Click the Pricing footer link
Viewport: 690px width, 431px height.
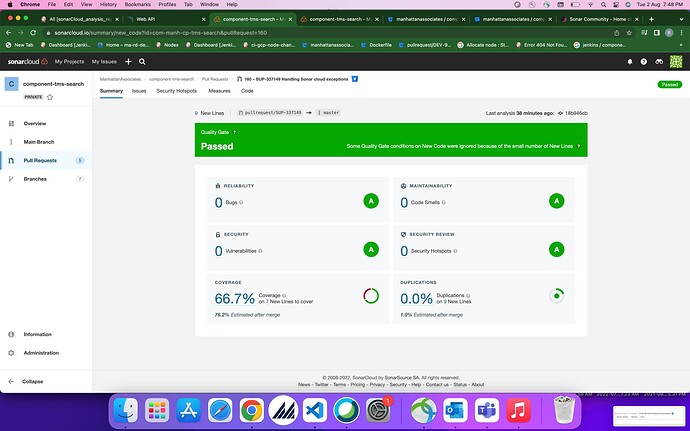pos(357,384)
